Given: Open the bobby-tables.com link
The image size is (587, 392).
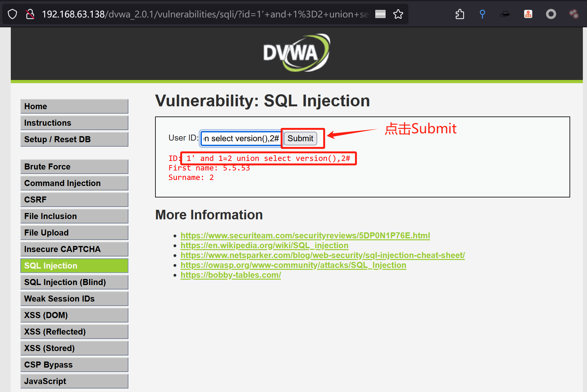Looking at the screenshot, I should [x=231, y=275].
